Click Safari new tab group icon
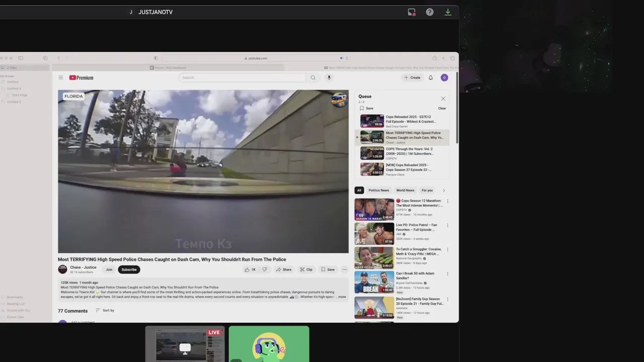Viewport: 644px width, 362px height. (x=45, y=58)
